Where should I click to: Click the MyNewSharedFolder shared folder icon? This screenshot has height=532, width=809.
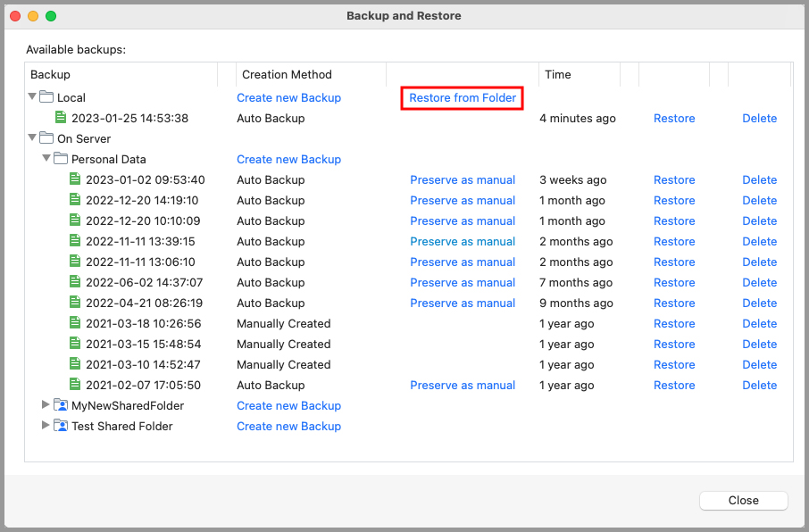[61, 405]
